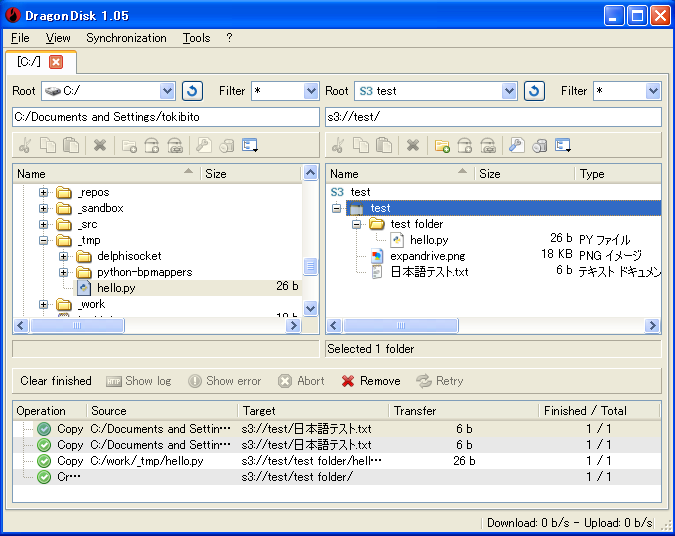675x536 pixels.
Task: Click left pane vertical scrollbar down arrow
Action: [x=310, y=308]
